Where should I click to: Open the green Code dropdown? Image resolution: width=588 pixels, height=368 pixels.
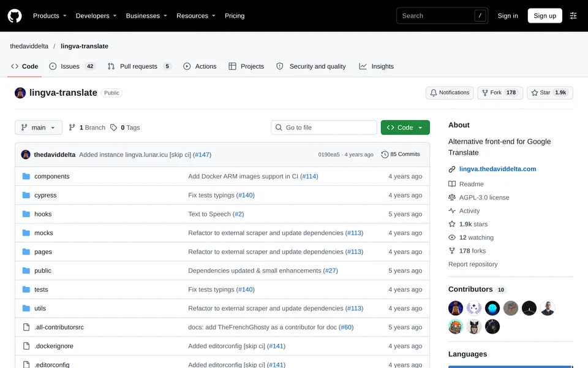pyautogui.click(x=405, y=128)
